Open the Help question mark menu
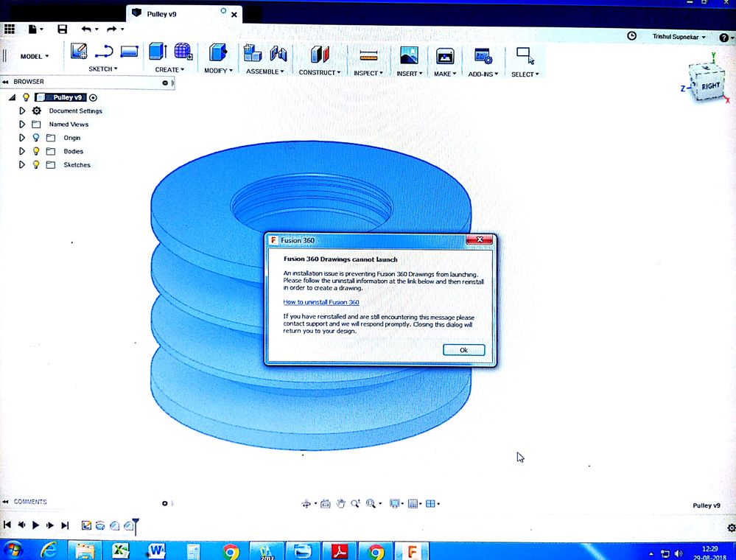The width and height of the screenshot is (736, 560). tap(726, 38)
